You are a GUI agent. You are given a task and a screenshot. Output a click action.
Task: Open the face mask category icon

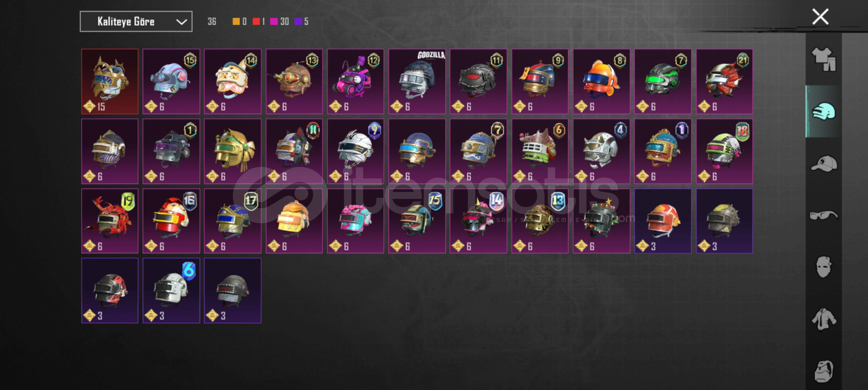pos(824,267)
